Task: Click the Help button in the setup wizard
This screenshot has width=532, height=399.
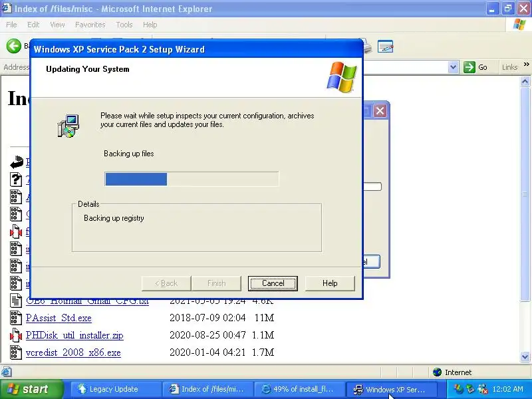Action: [330, 283]
